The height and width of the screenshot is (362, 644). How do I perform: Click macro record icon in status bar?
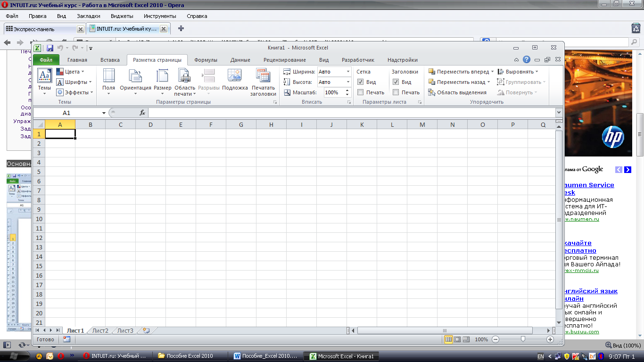click(66, 339)
